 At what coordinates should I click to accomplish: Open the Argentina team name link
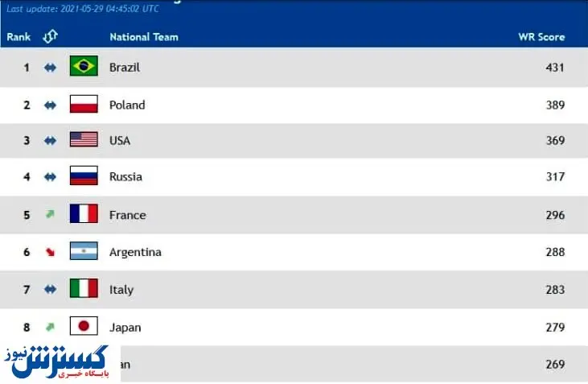coord(135,252)
